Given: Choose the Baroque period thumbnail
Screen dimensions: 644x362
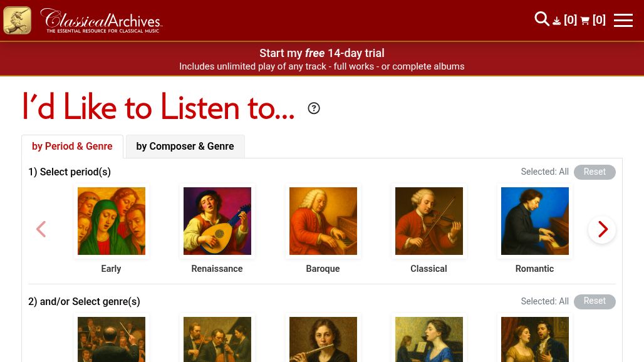Looking at the screenshot, I should [x=323, y=221].
